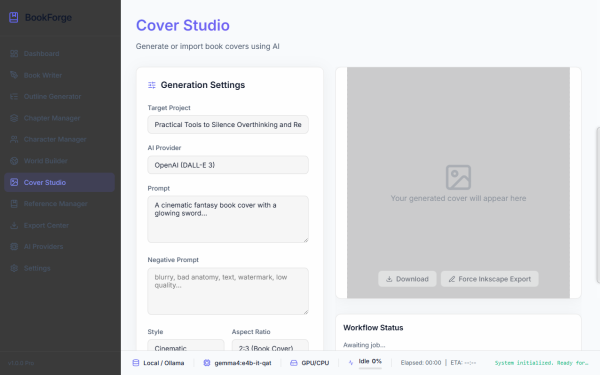Click the Cover Studio page title
This screenshot has height=375, width=600.
183,25
